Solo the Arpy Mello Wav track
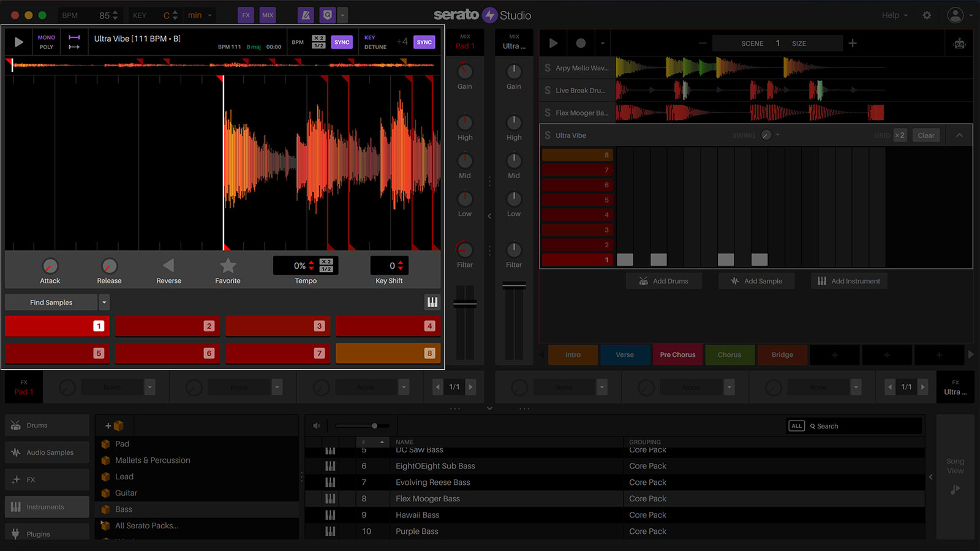Viewport: 980px width, 551px height. (548, 68)
